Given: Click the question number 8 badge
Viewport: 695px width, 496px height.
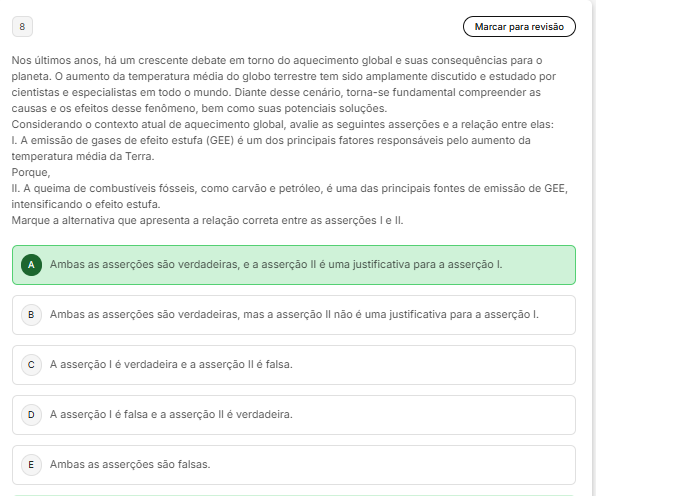Looking at the screenshot, I should point(23,26).
